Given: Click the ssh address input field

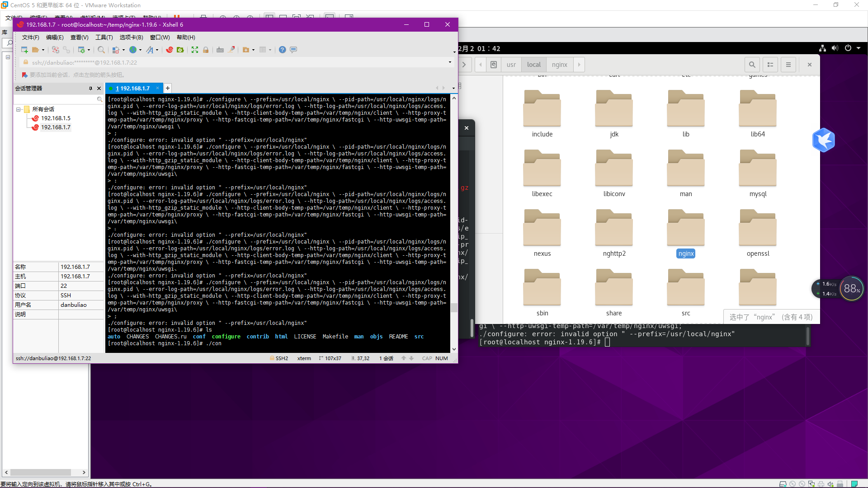Looking at the screenshot, I should 237,62.
